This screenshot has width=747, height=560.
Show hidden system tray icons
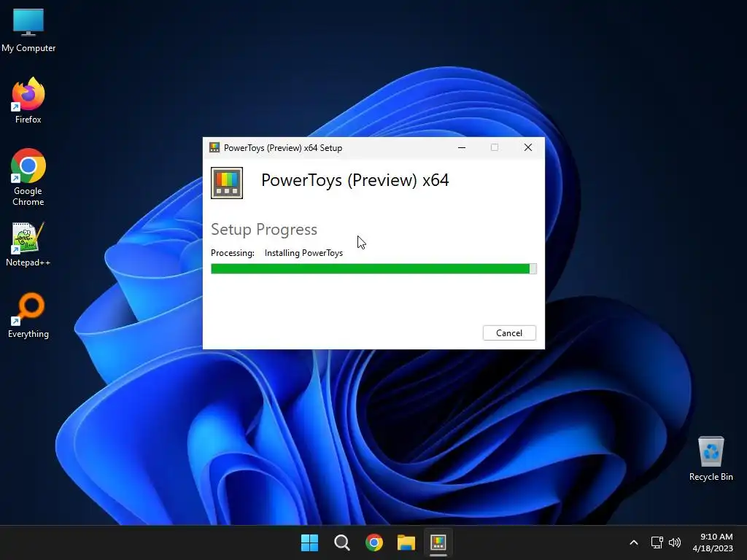point(634,542)
